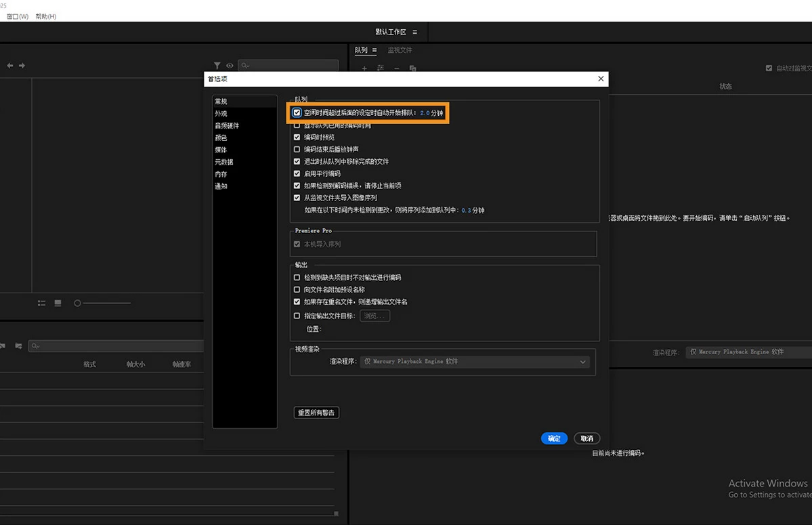The width and height of the screenshot is (812, 525).
Task: Enable the 指定输出文件目标 checkbox
Action: (297, 316)
